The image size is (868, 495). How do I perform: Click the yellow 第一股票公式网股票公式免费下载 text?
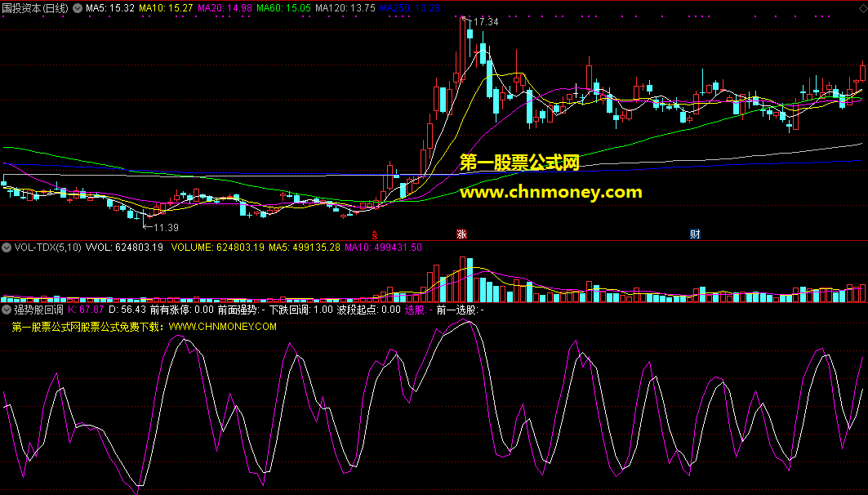pos(88,327)
